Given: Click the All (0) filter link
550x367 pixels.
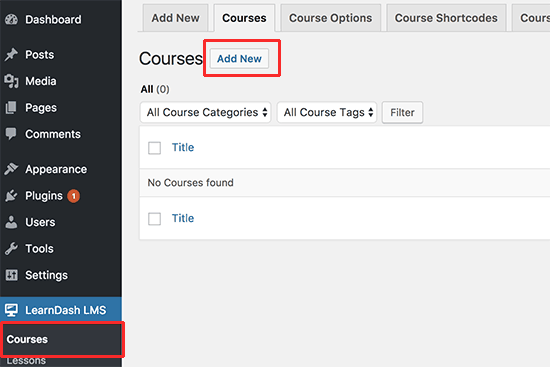Looking at the screenshot, I should tap(155, 89).
